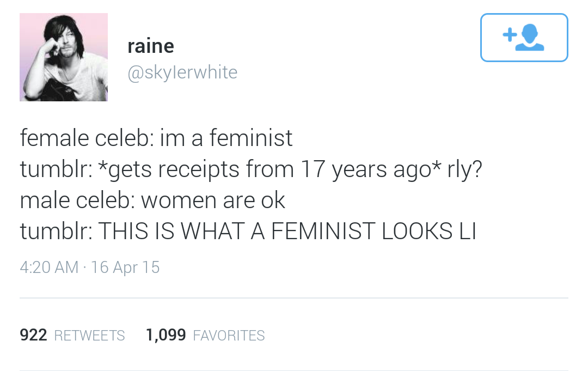View the 1,099 favorites count

coord(166,335)
